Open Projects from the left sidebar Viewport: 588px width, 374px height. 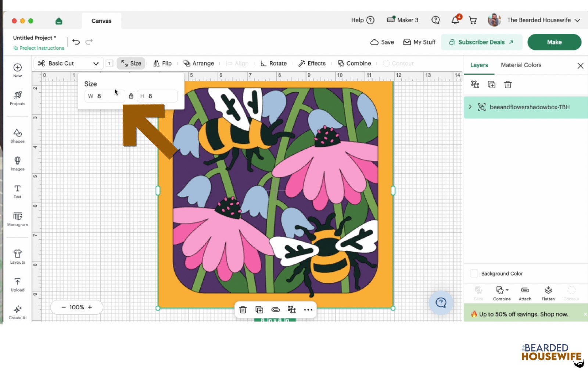pyautogui.click(x=17, y=98)
